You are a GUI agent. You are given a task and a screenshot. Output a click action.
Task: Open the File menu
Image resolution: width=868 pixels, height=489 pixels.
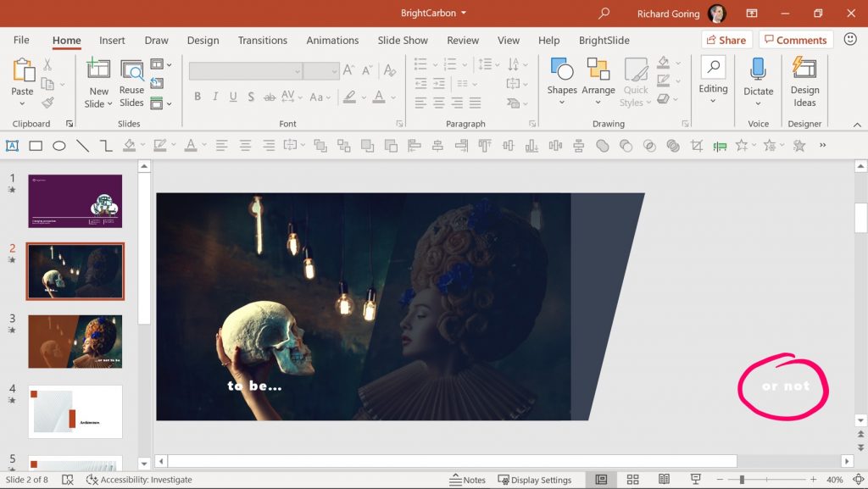click(x=21, y=40)
